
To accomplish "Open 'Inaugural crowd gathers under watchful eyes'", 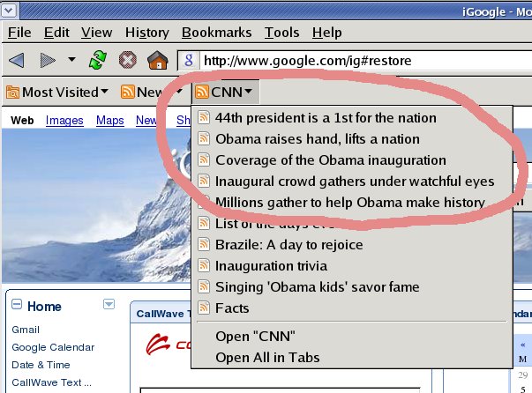I will 352,182.
